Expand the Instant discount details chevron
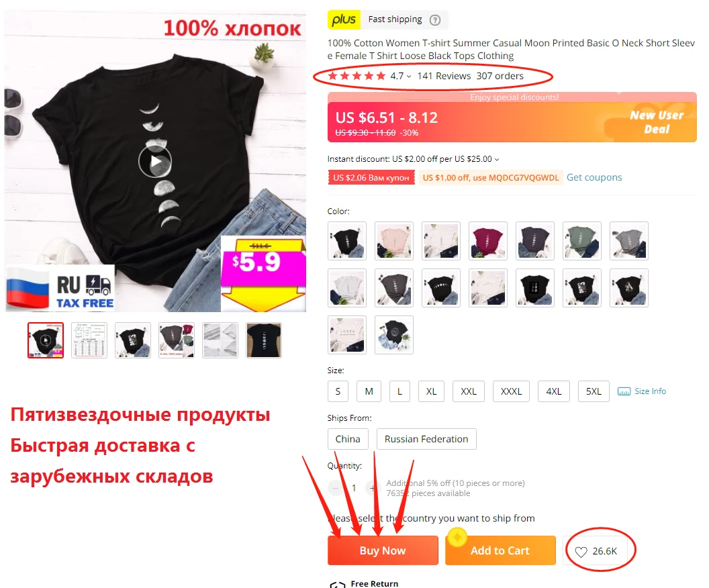The height and width of the screenshot is (588, 709). [x=496, y=160]
